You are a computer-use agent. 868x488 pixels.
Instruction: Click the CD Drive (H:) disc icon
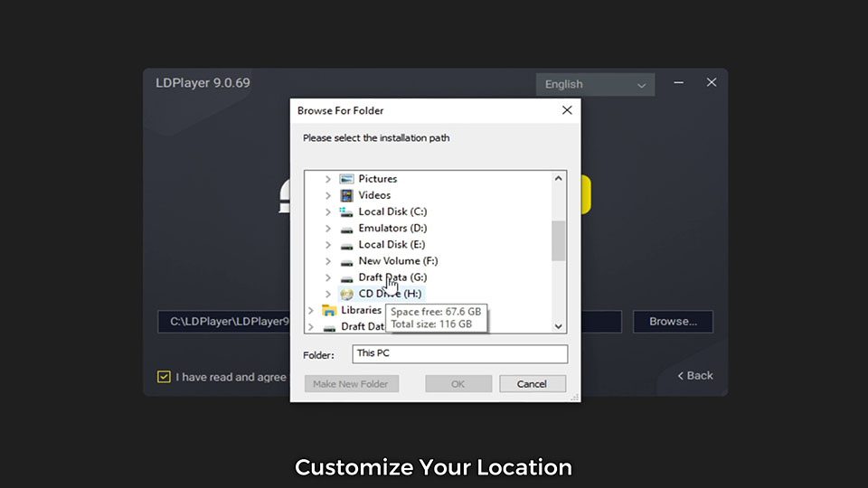346,294
